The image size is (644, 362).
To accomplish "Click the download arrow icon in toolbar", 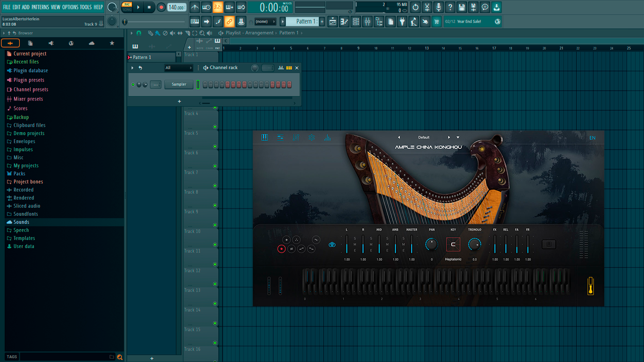I will tap(497, 7).
